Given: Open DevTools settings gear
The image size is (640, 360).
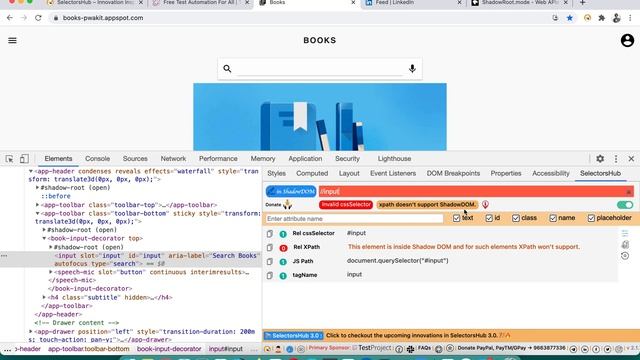Looking at the screenshot, I should (x=600, y=159).
